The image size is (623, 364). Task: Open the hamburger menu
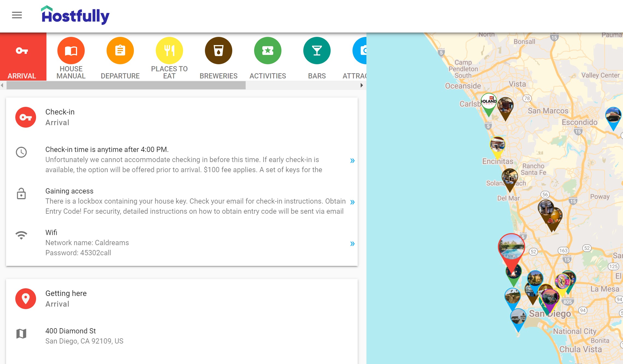point(17,15)
